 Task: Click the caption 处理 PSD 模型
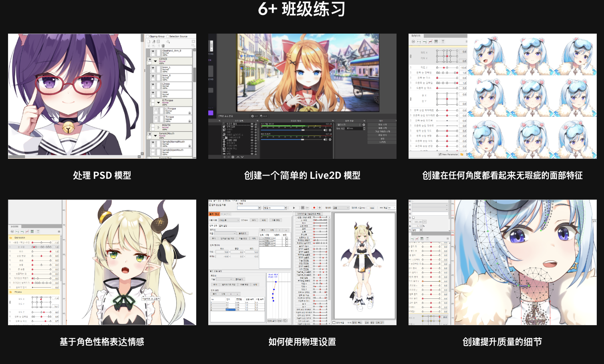(x=102, y=175)
